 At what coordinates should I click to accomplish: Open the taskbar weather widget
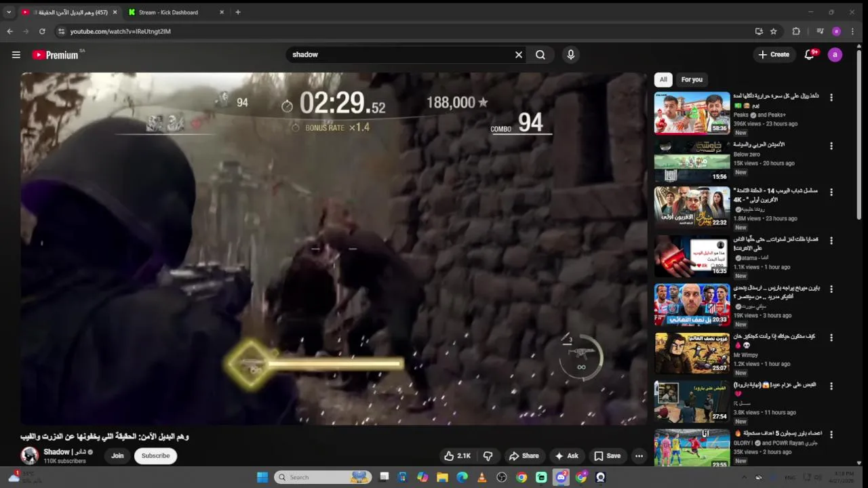24,477
